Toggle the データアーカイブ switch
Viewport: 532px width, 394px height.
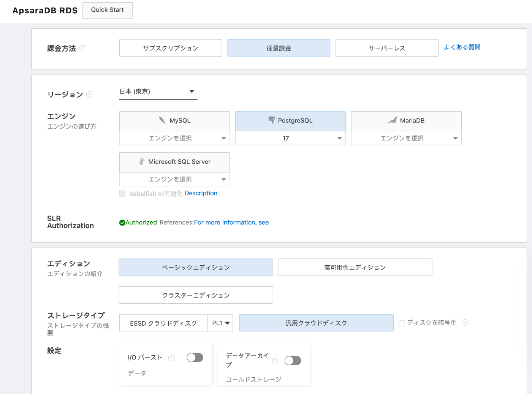(293, 361)
